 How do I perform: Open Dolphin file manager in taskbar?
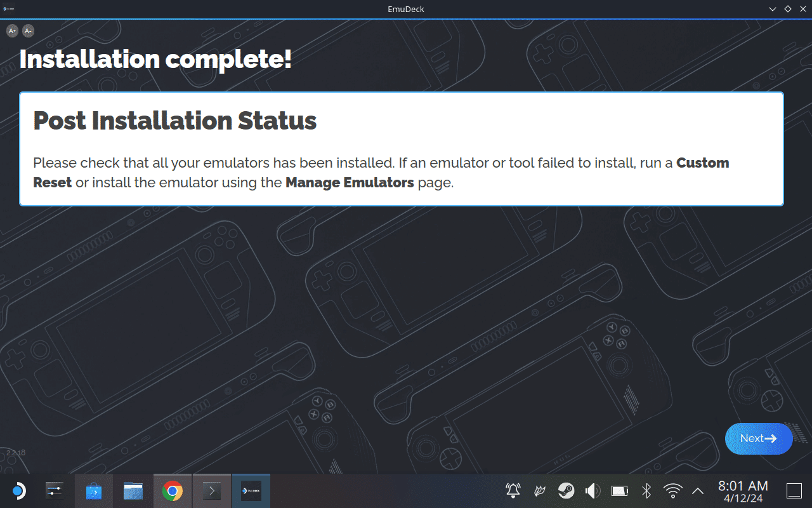133,491
